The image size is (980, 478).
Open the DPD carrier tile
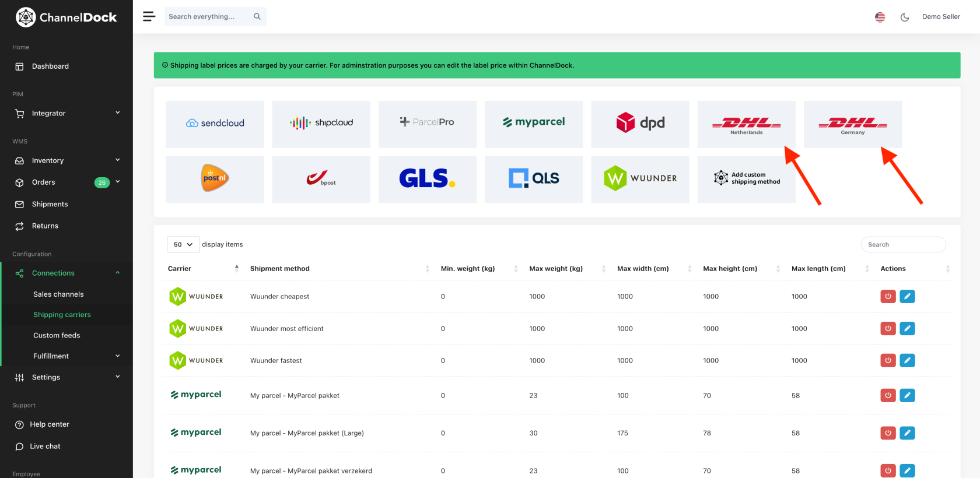(640, 124)
